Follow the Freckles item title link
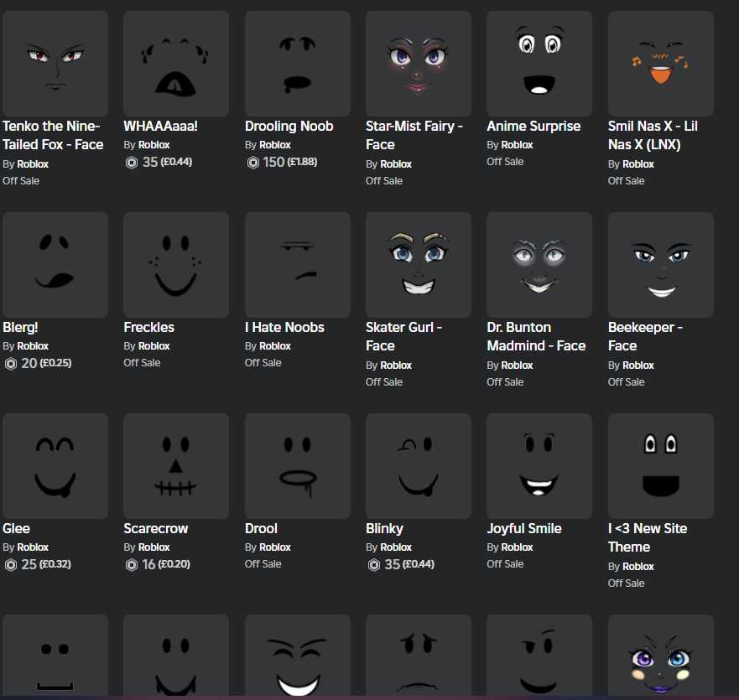 click(x=149, y=328)
